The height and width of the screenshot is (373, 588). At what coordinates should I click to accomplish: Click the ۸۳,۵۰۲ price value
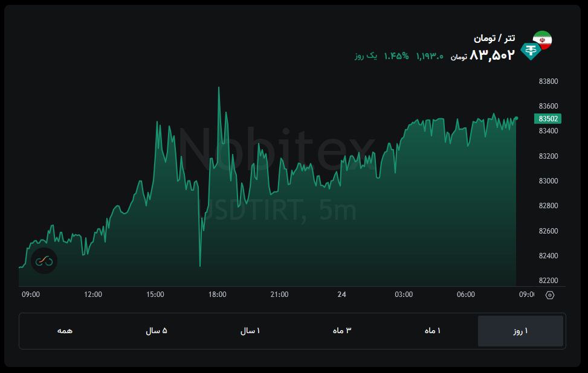coord(492,56)
